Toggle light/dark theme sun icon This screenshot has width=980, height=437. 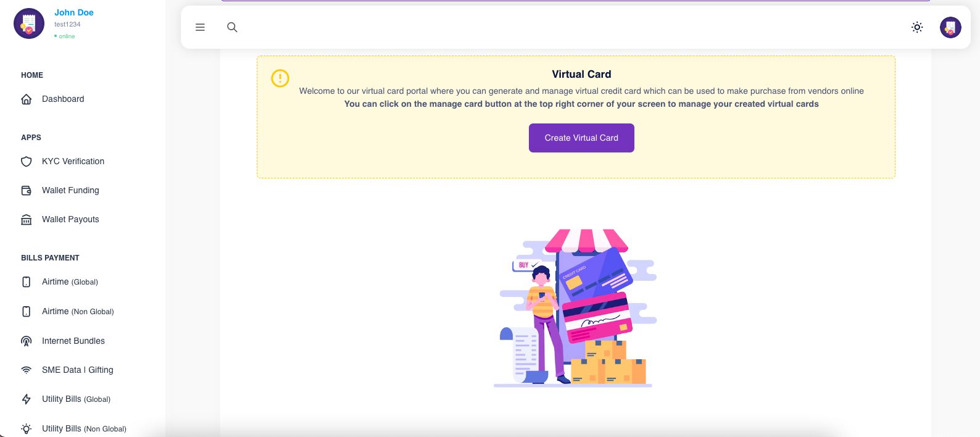917,27
